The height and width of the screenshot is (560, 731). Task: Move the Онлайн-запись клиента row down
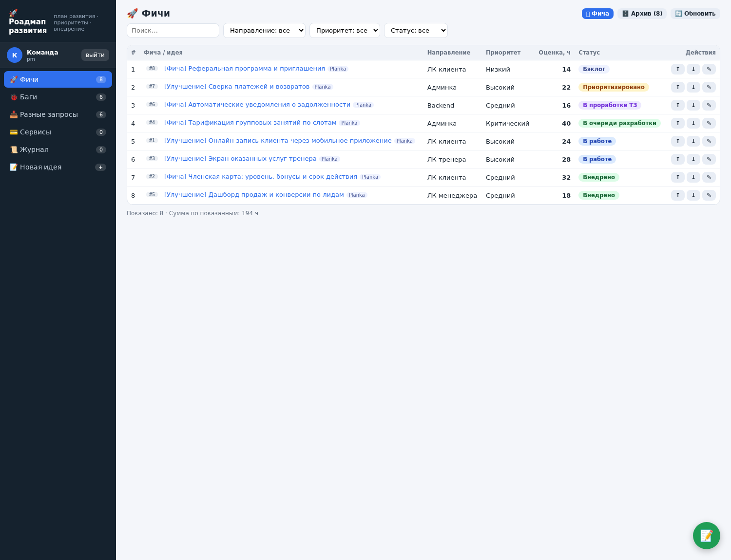tap(693, 141)
